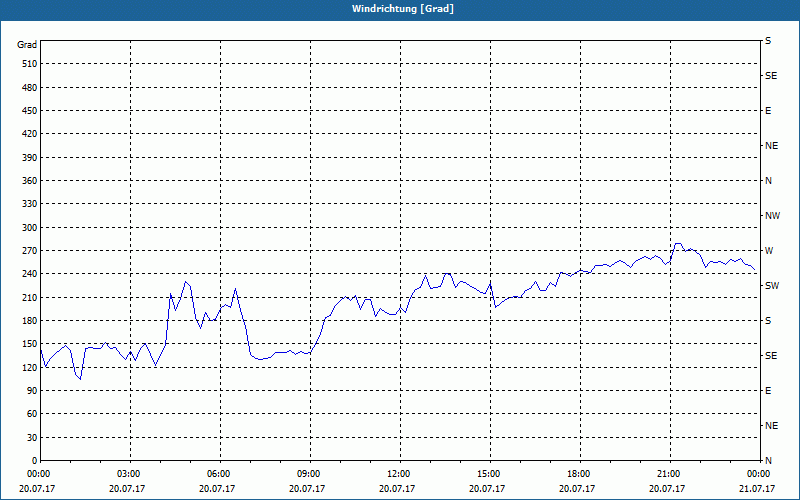Click the "NW" compass label

click(772, 216)
